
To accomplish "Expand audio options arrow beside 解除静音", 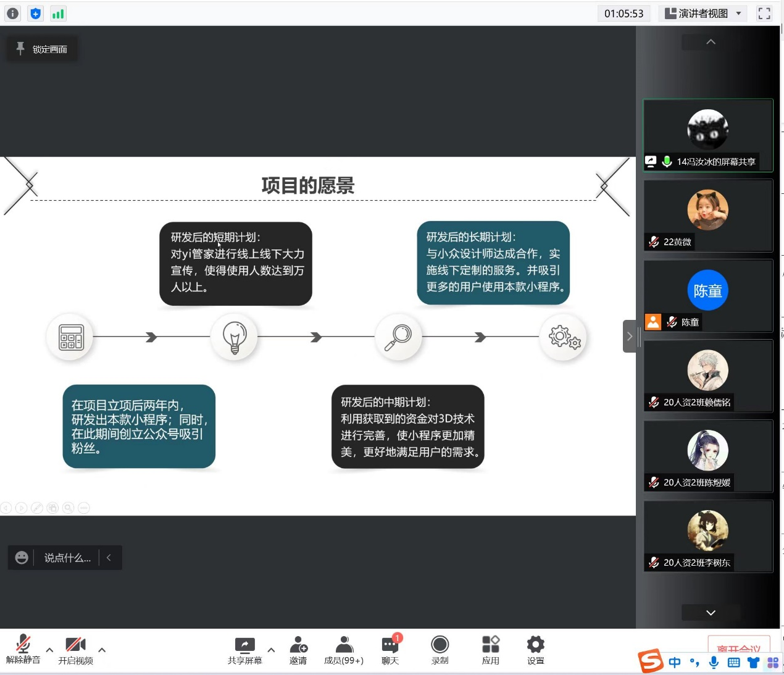I will 49,650.
